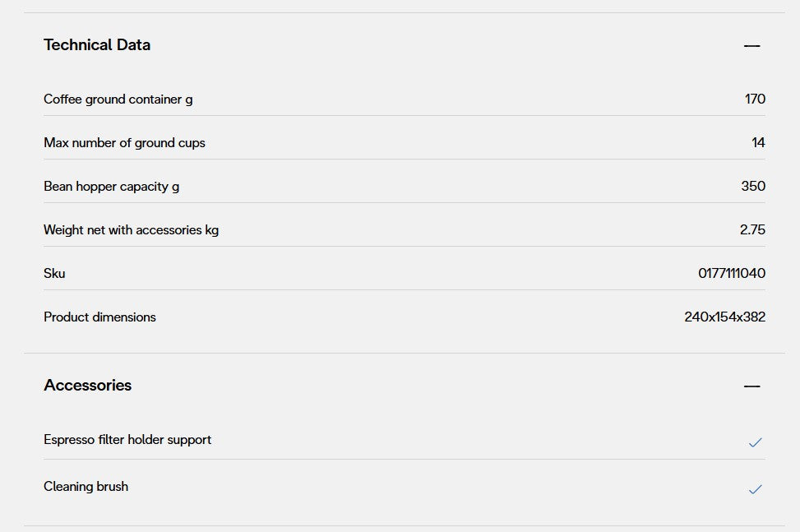Click the Cleaning brush checkmark icon
The image size is (800, 532).
coord(755,489)
